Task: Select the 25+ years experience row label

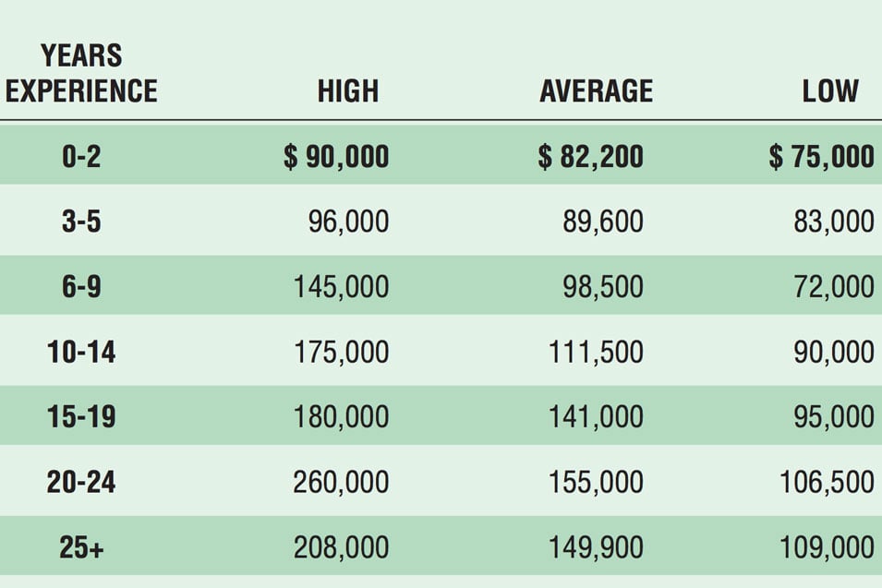Action: [81, 547]
